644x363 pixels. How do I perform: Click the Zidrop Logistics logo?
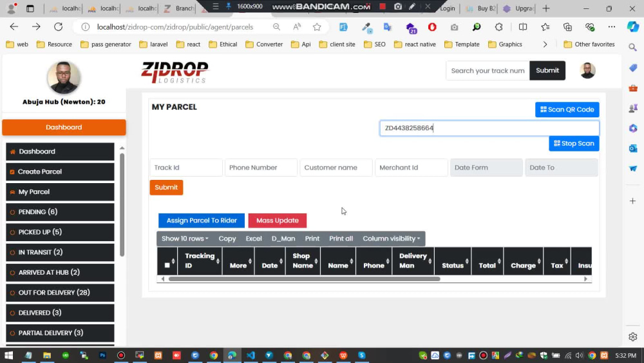click(175, 72)
